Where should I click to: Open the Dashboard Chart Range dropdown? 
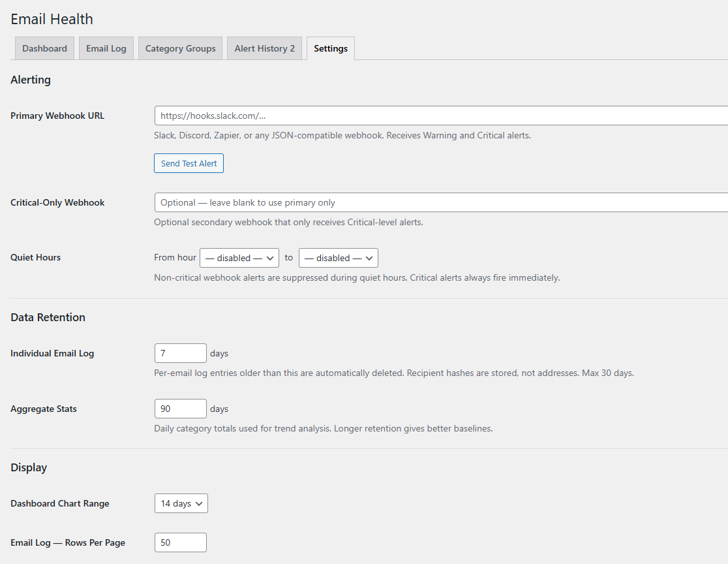(x=181, y=503)
